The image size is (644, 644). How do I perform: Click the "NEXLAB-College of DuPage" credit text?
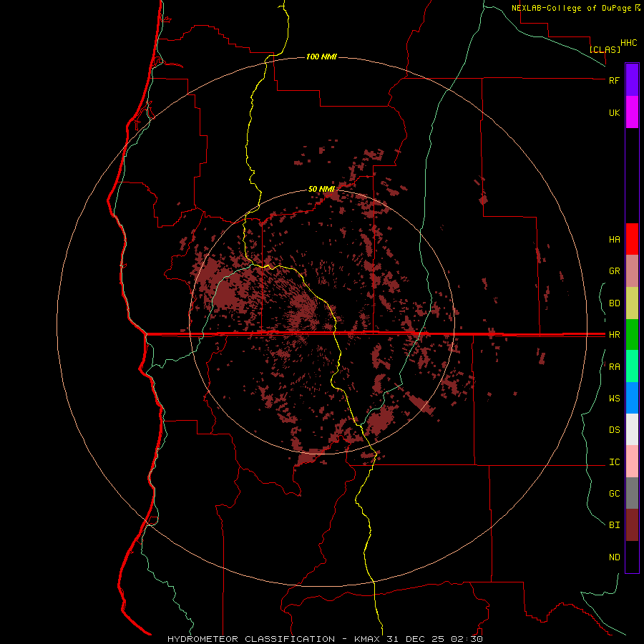click(572, 8)
